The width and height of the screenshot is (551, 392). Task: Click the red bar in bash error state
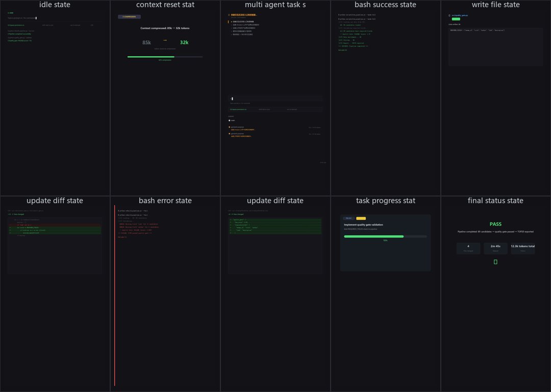click(x=115, y=296)
